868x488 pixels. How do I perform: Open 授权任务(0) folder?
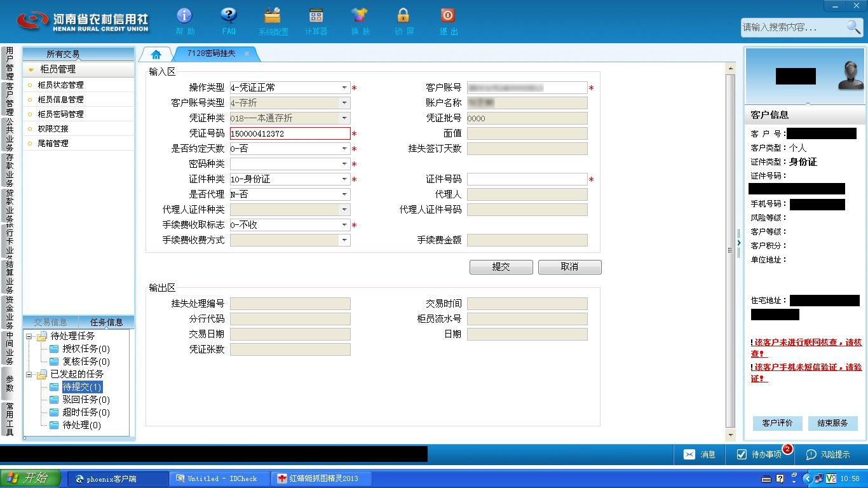[79, 349]
